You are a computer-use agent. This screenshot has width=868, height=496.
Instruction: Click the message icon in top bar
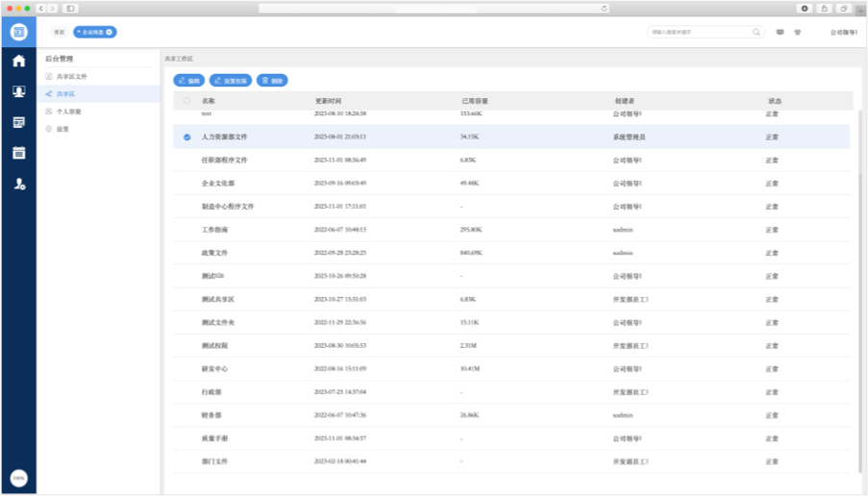coord(780,32)
